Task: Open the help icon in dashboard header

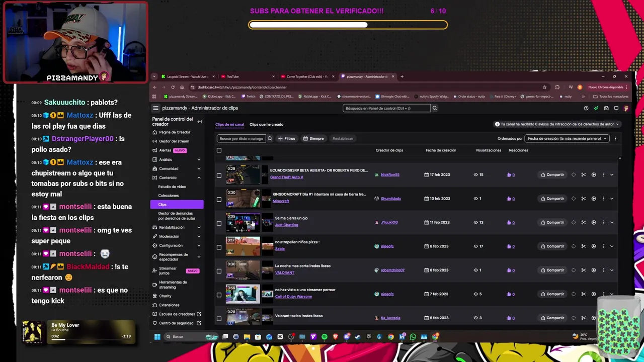Action: click(586, 108)
